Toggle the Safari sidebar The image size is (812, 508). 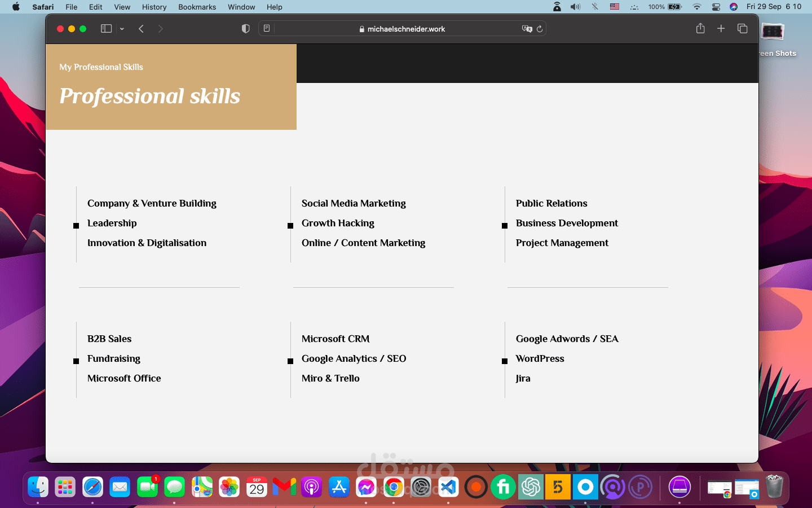106,29
